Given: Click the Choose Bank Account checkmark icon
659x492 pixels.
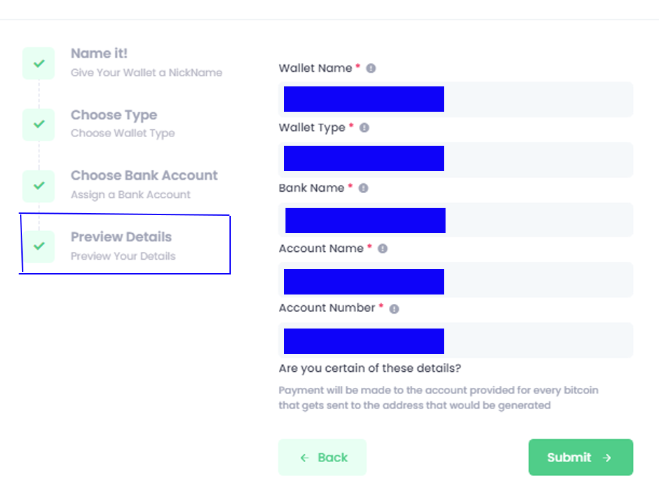Looking at the screenshot, I should 39,186.
